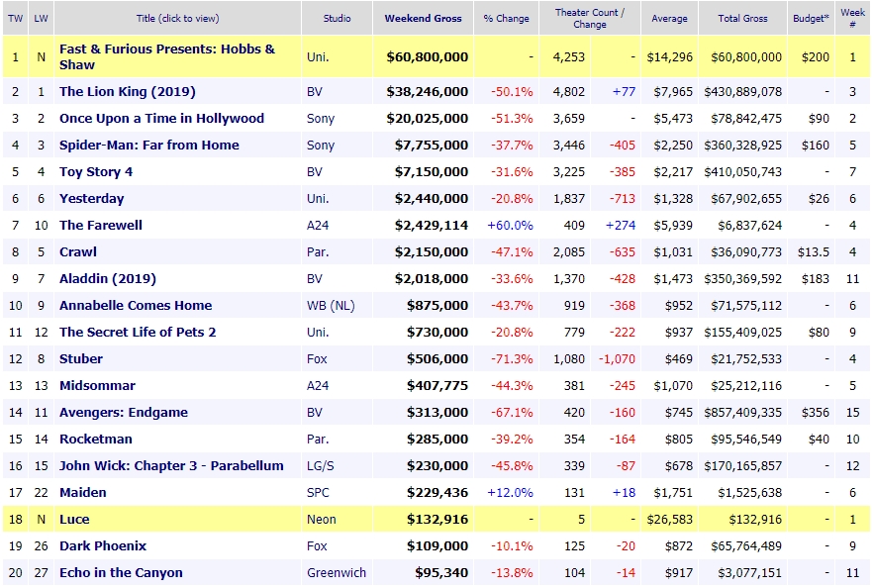Sort by Total Gross header

tap(742, 19)
